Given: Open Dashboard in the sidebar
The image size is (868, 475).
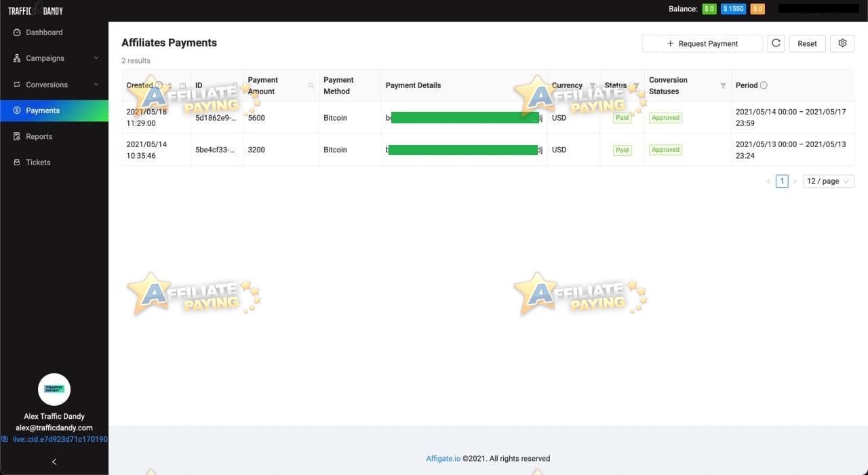Looking at the screenshot, I should (x=54, y=33).
